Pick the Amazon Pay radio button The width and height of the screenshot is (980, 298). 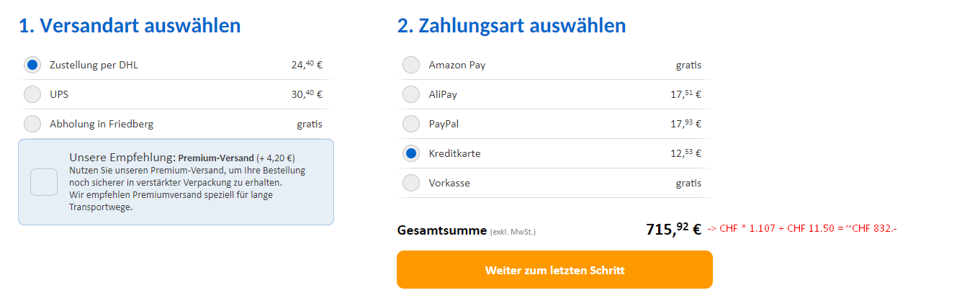pos(410,65)
